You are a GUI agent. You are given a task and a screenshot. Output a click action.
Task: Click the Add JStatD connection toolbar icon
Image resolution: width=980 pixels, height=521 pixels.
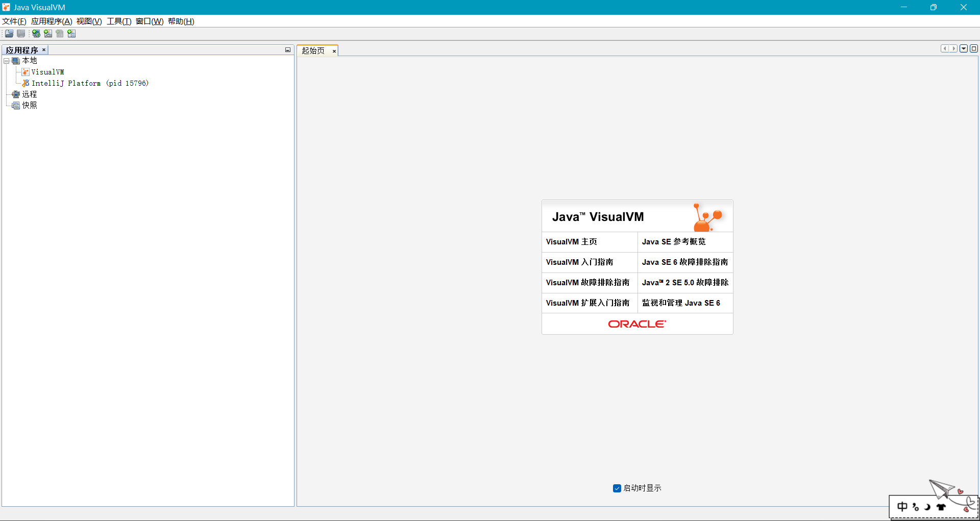[x=71, y=34]
